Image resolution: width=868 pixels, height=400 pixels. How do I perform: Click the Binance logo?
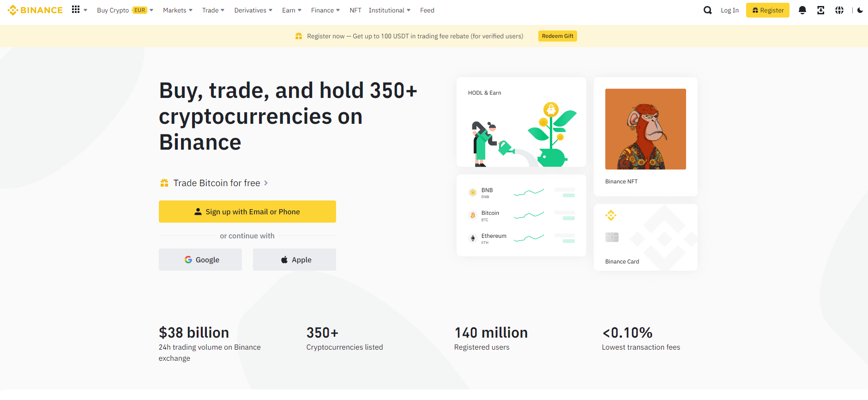pos(35,10)
